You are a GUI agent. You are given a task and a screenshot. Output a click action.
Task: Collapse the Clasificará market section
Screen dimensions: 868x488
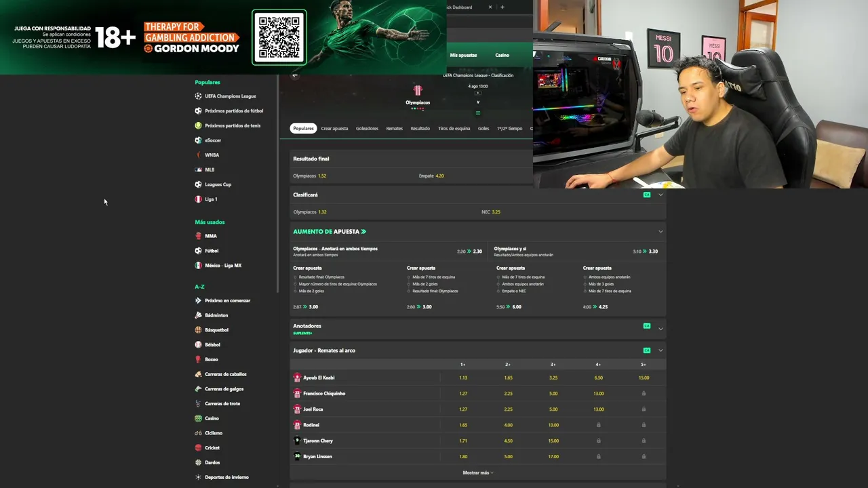pos(660,195)
